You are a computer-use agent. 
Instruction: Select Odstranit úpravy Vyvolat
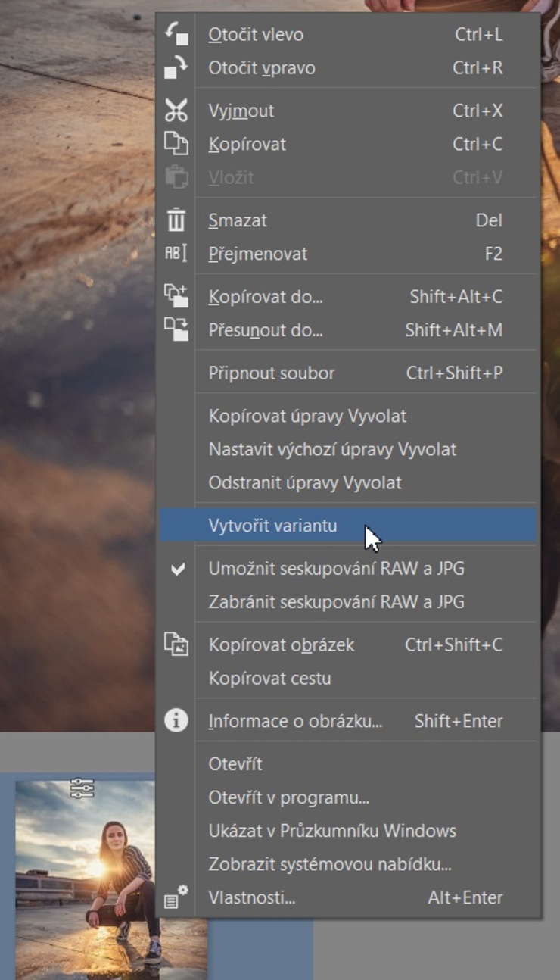click(348, 482)
